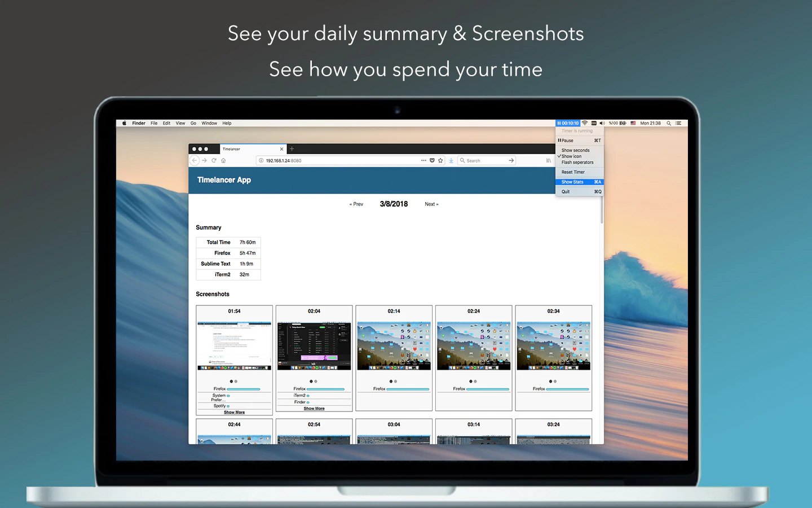Click the search go arrow
Screen dimensions: 812x508
[511, 160]
